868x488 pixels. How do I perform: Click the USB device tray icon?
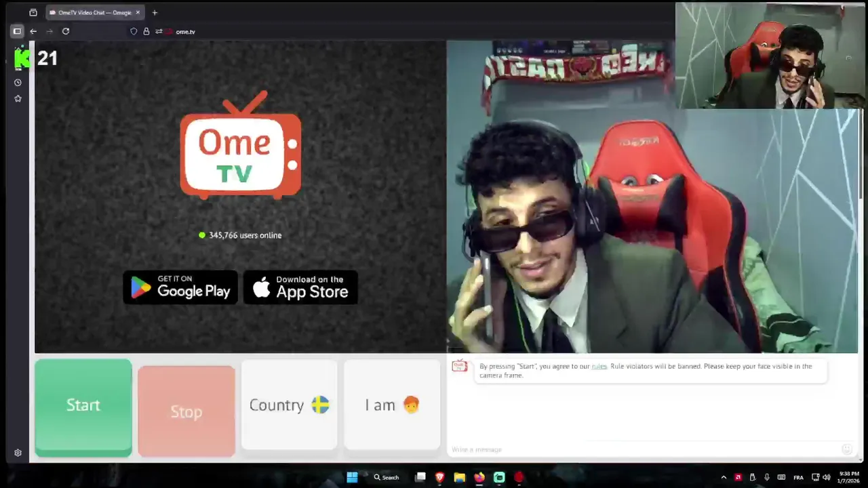(x=753, y=477)
